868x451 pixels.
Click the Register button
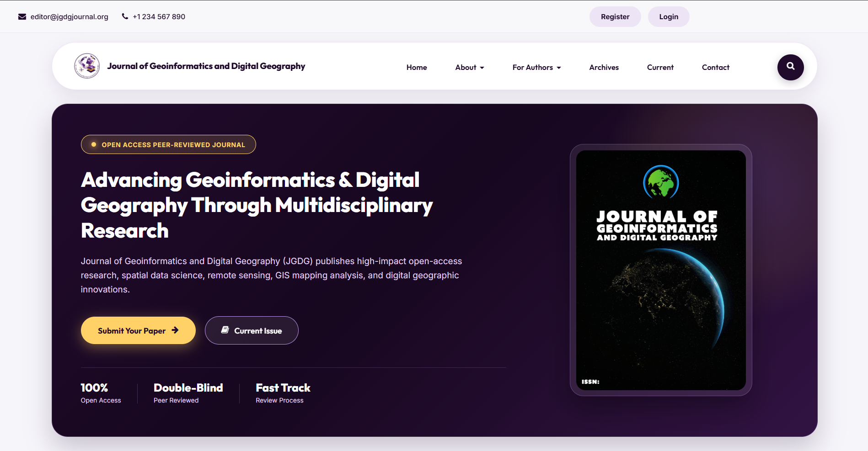(x=615, y=17)
